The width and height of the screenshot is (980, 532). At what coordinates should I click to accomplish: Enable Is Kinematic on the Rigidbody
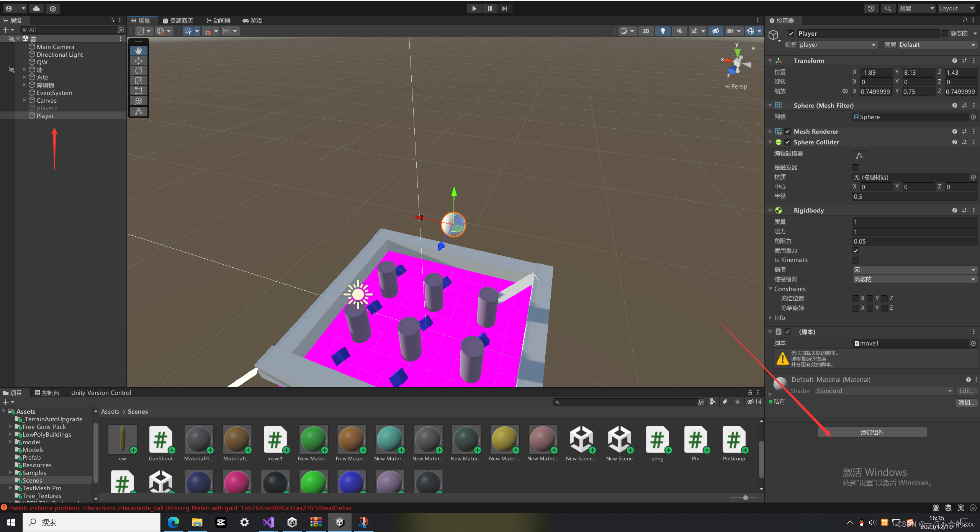pos(856,260)
